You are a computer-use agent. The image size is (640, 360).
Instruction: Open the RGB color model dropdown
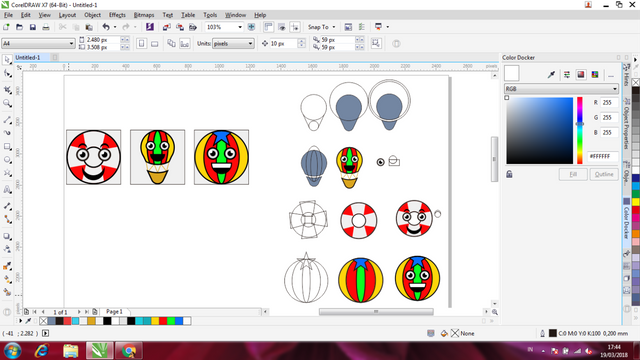tap(561, 89)
